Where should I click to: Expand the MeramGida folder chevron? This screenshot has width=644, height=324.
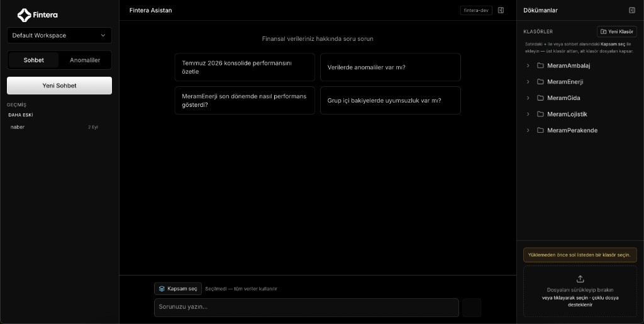(x=528, y=98)
